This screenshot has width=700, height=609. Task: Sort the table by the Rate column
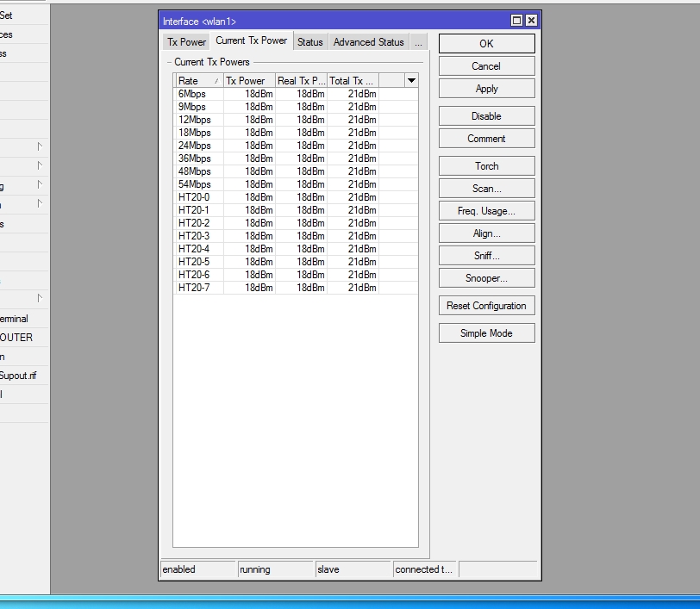tap(198, 81)
